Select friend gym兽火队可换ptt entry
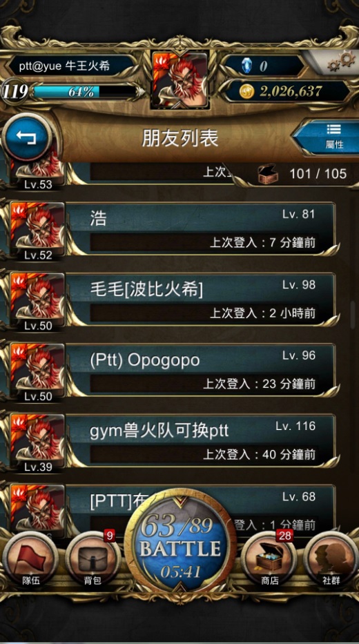 [200, 440]
